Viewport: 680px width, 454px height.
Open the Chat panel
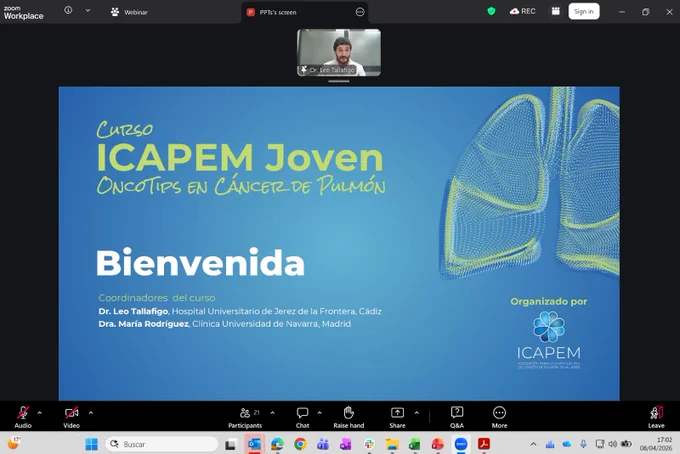(302, 417)
